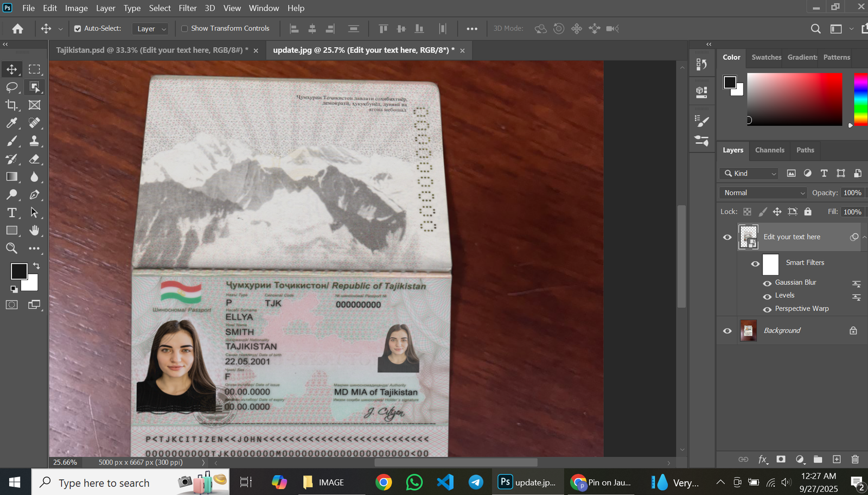Viewport: 868px width, 495px height.
Task: Hide the Background layer
Action: pyautogui.click(x=727, y=331)
